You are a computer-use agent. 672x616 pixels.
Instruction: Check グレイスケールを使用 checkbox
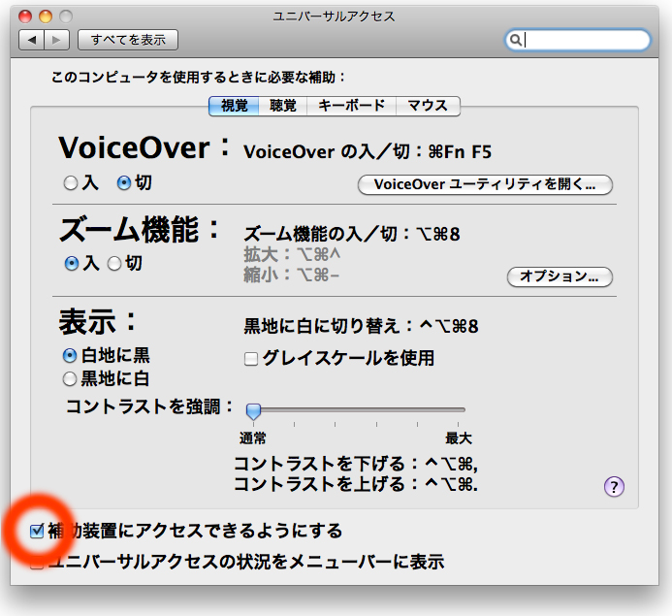(251, 359)
